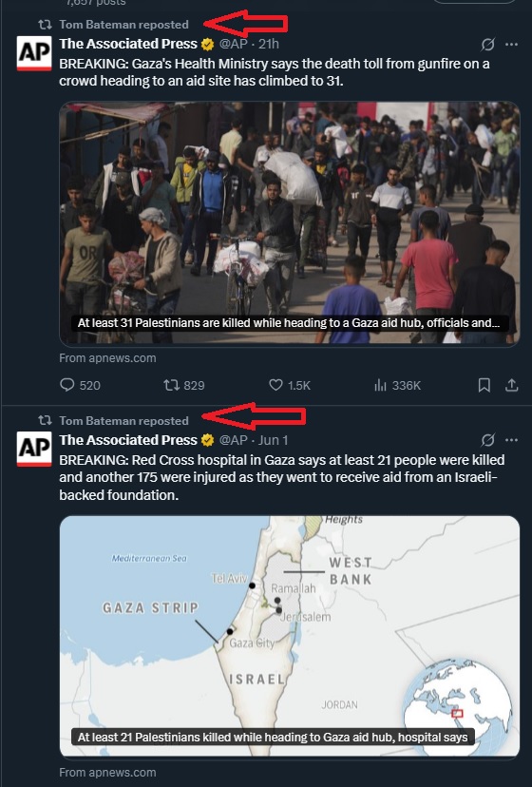Open more options menu on the 21h post
The image size is (532, 787).
[x=511, y=45]
